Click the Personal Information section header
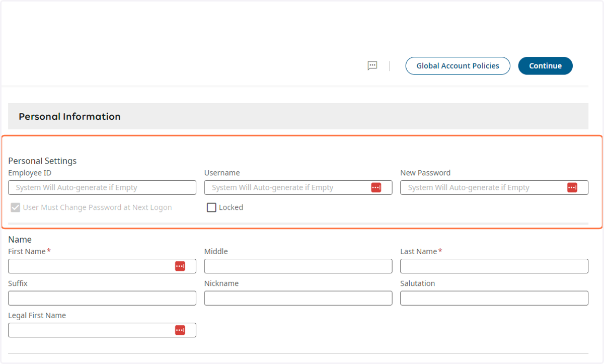Screen dimensions: 604x364 pyautogui.click(x=298, y=116)
